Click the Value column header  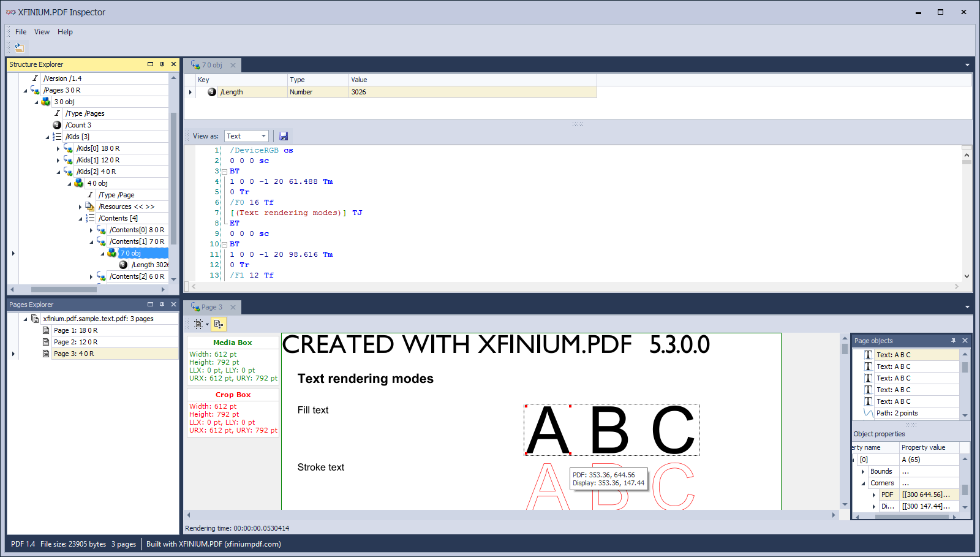click(x=473, y=80)
